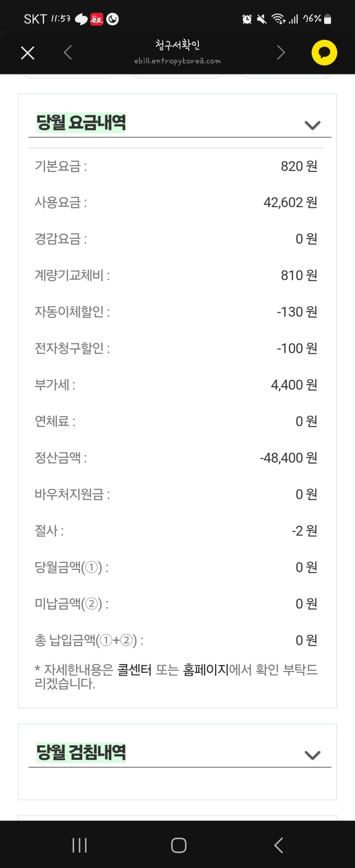
Task: Tap the Android recent apps button
Action: coord(79,845)
